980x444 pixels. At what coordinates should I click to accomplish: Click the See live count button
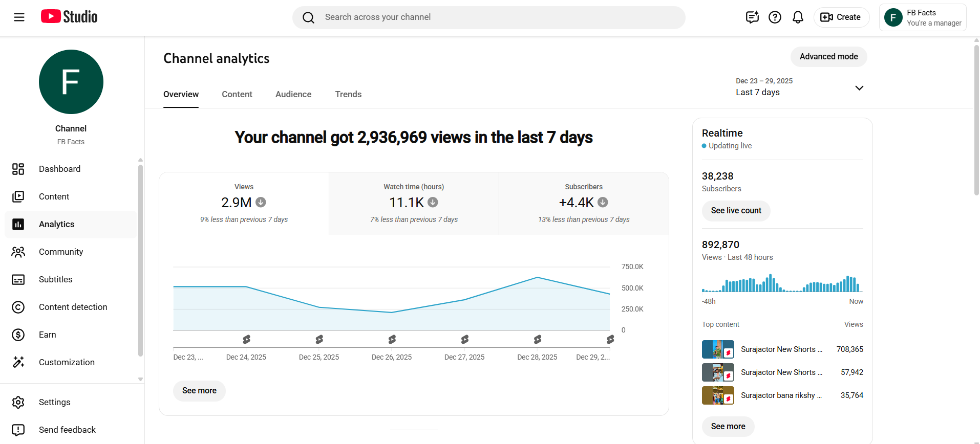736,211
